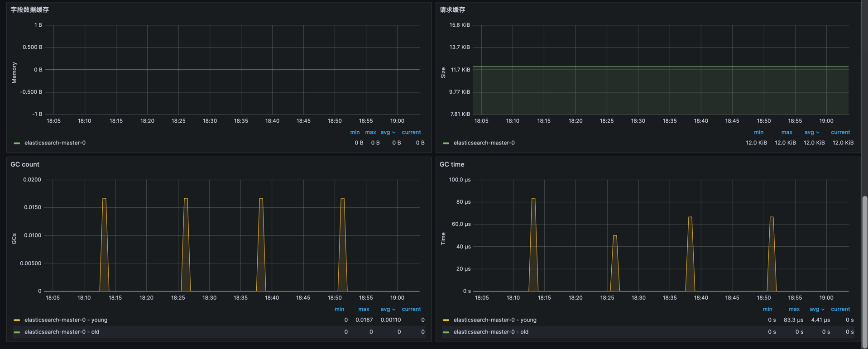Image resolution: width=868 pixels, height=349 pixels.
Task: Click the Memory axis label in 字段数据缓存
Action: (14, 73)
